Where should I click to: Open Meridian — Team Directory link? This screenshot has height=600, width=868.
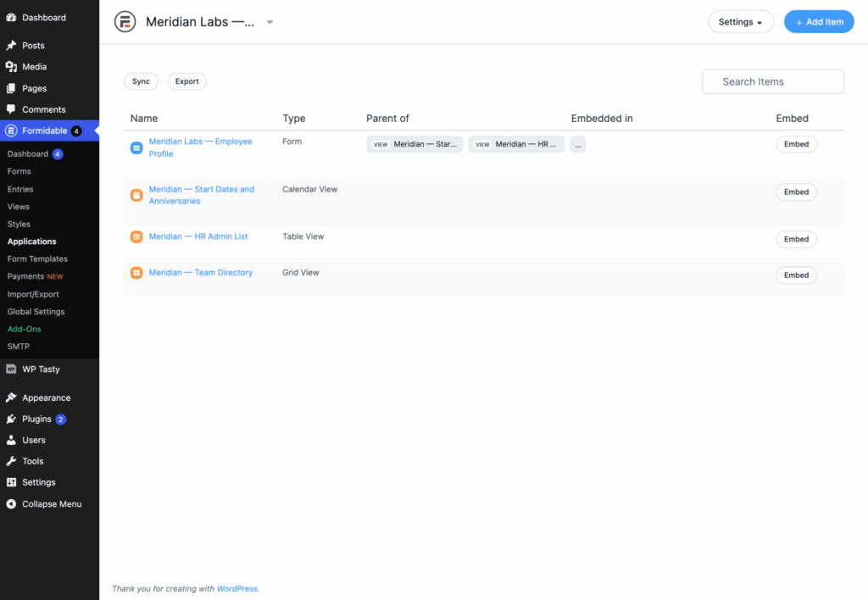coord(200,272)
